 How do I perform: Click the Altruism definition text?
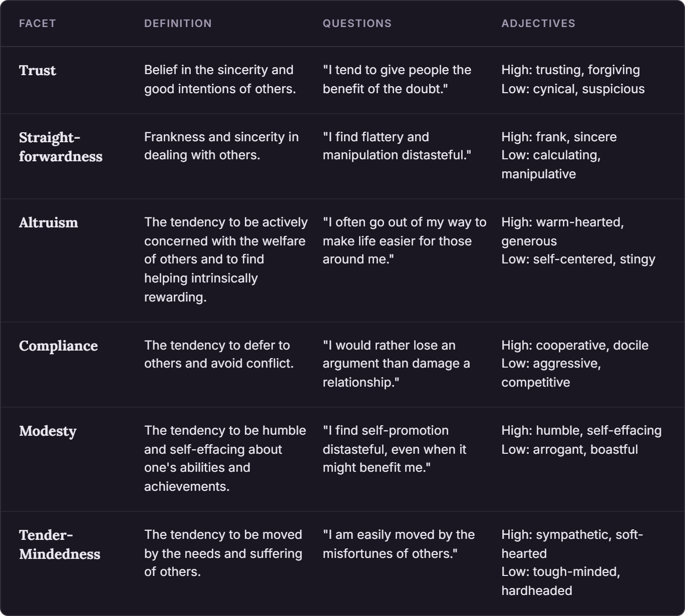coord(226,260)
